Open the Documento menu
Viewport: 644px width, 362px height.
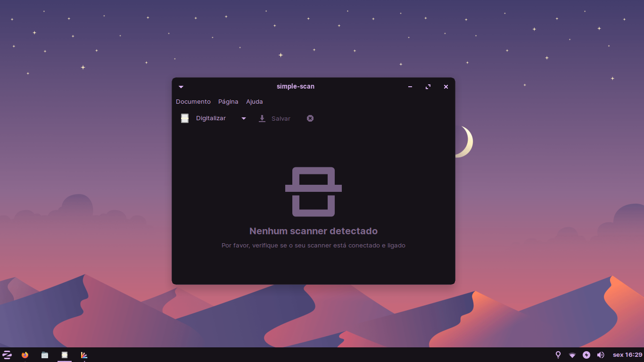tap(193, 102)
